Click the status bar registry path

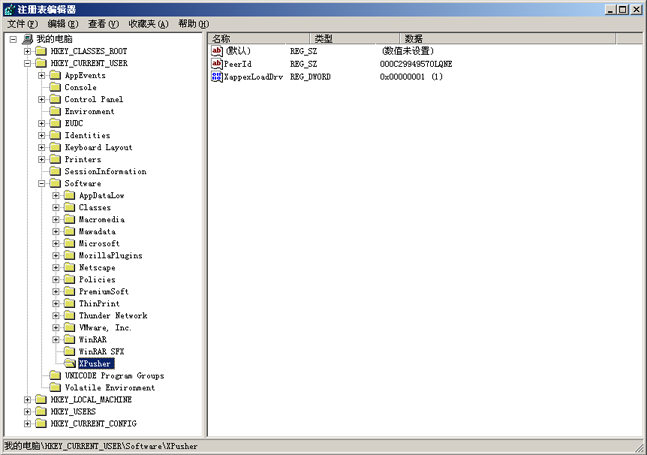coord(101,446)
